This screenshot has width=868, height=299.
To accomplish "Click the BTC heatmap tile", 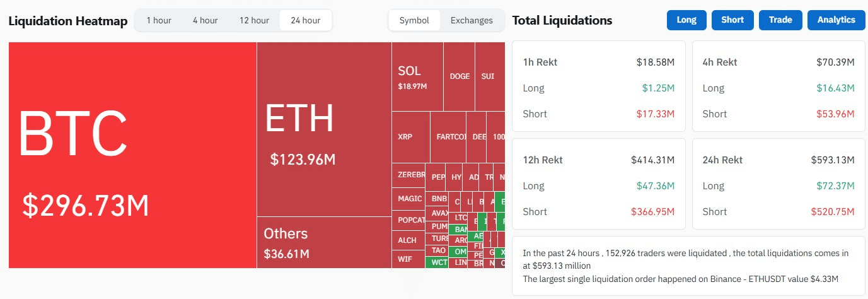I will point(132,155).
